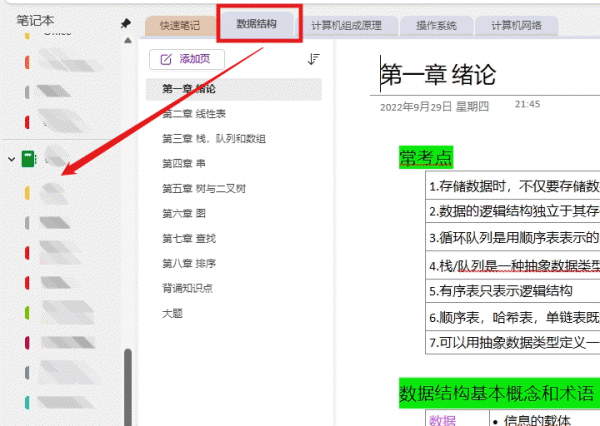Select the teal-marked section at list bottom
This screenshot has width=600, height=426.
[59, 403]
